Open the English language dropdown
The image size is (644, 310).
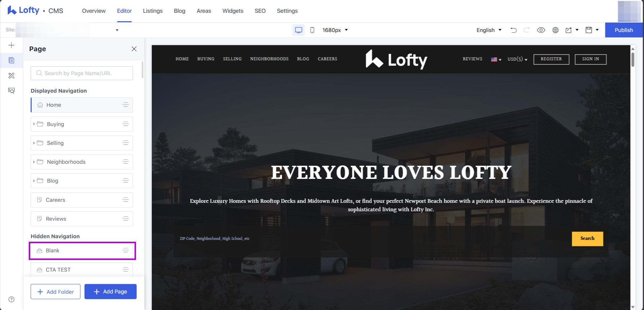pyautogui.click(x=488, y=30)
